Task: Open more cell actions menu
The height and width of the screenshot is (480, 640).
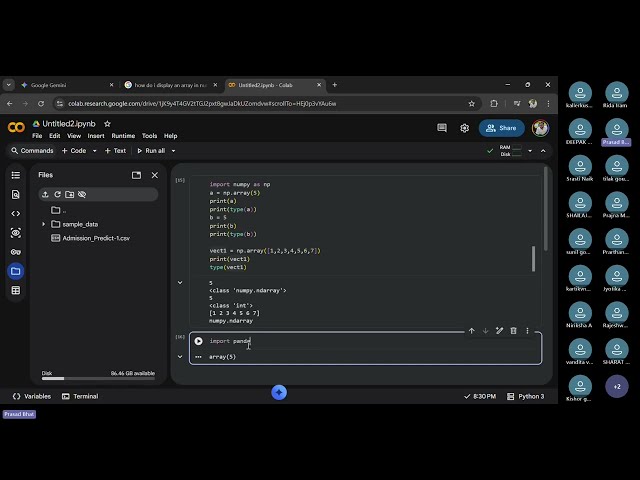Action: pyautogui.click(x=527, y=331)
